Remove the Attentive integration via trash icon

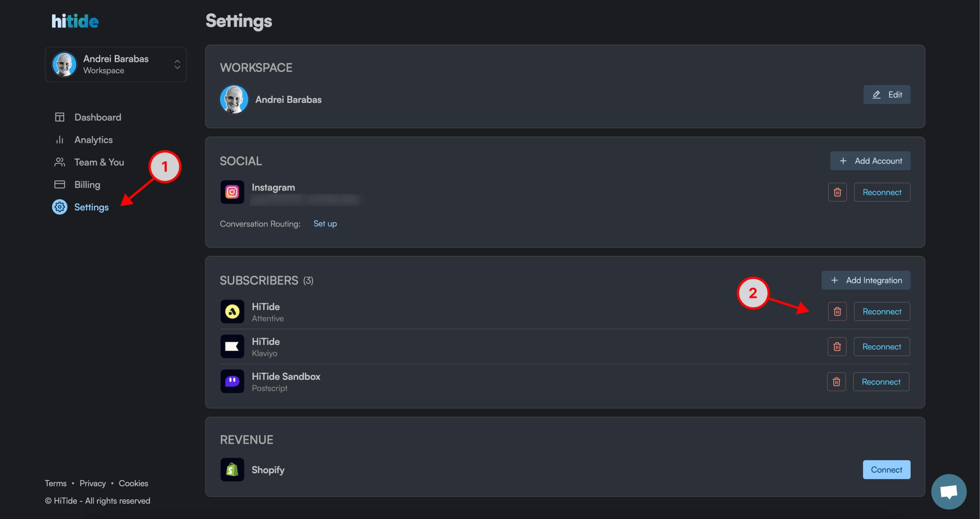tap(837, 312)
